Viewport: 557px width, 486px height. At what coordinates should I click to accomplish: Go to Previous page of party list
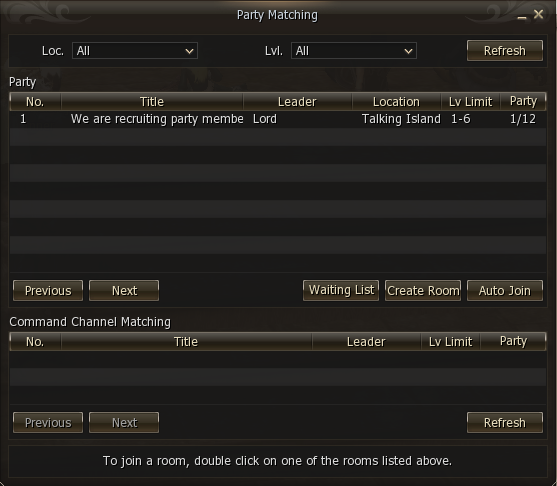tap(48, 291)
